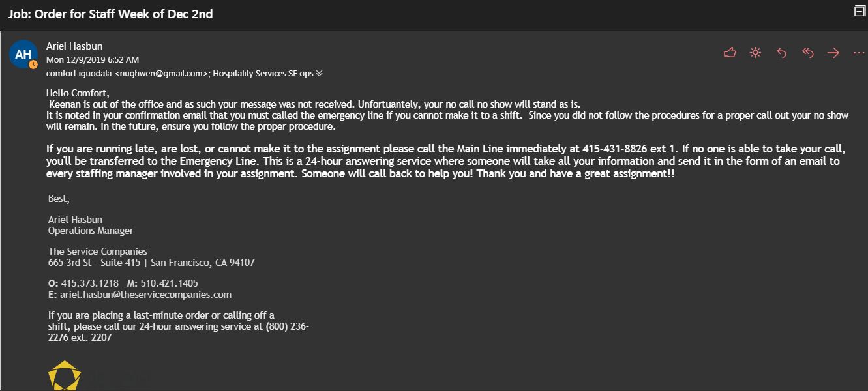Collapse the conversation using top-right icon
Screen dimensions: 868x391
[860, 11]
